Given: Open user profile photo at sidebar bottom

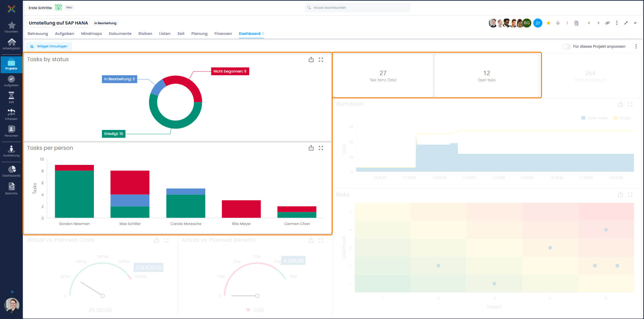Looking at the screenshot, I should click(x=12, y=305).
